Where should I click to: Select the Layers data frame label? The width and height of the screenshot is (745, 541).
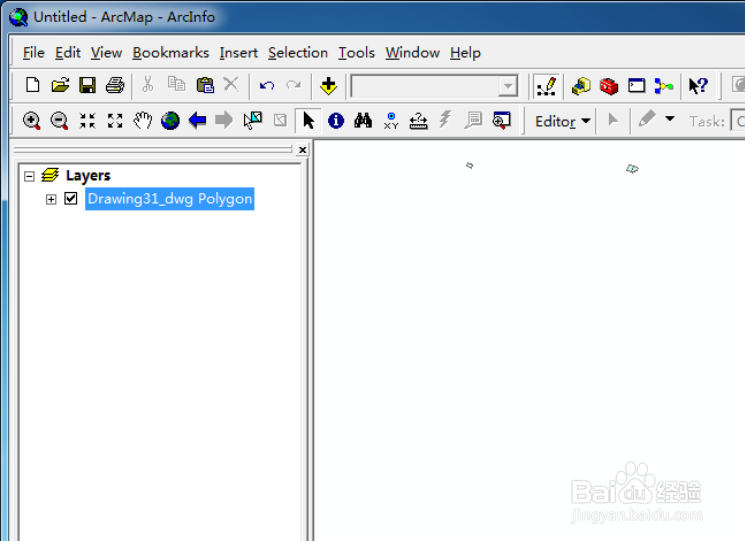88,176
